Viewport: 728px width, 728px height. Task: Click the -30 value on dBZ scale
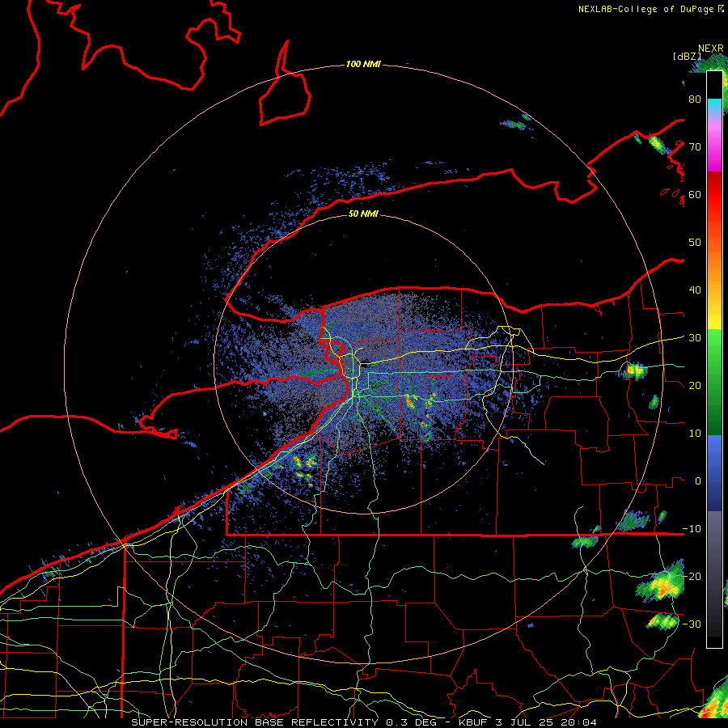point(692,624)
